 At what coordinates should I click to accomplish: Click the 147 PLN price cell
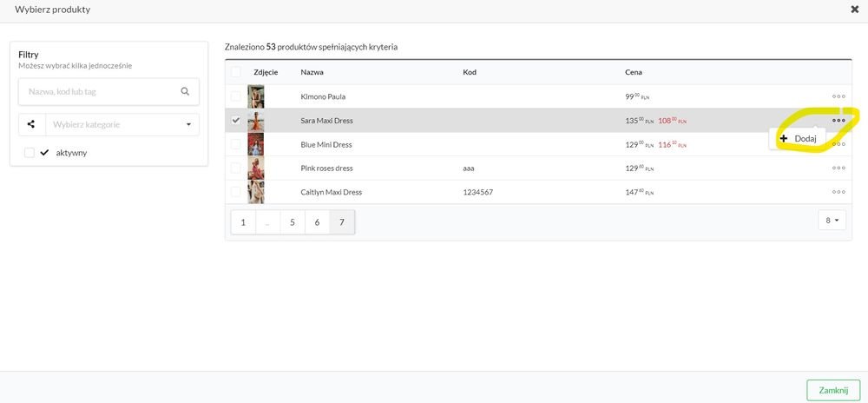click(640, 192)
